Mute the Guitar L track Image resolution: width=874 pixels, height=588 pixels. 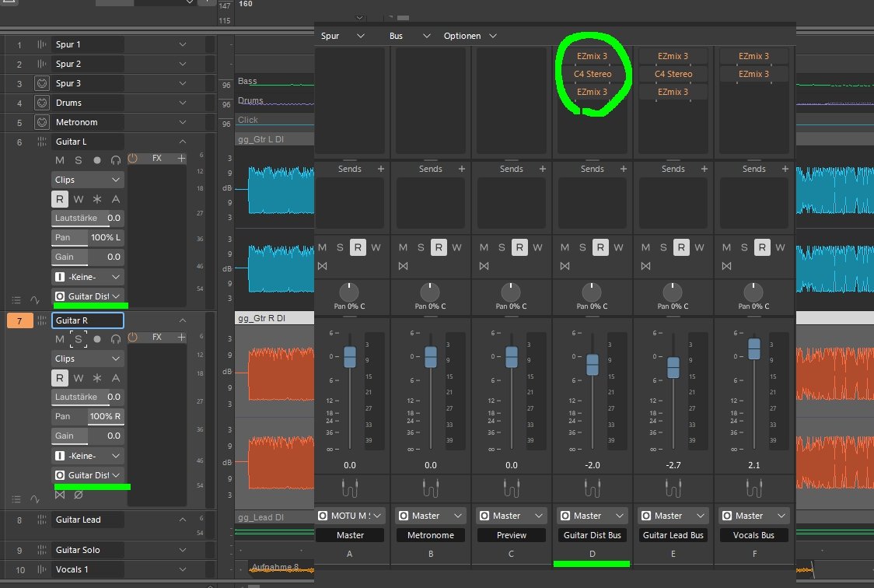point(60,159)
